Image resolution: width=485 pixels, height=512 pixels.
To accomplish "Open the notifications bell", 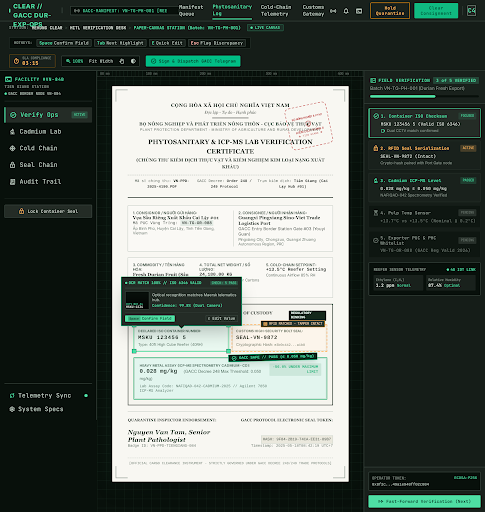I will [346, 11].
